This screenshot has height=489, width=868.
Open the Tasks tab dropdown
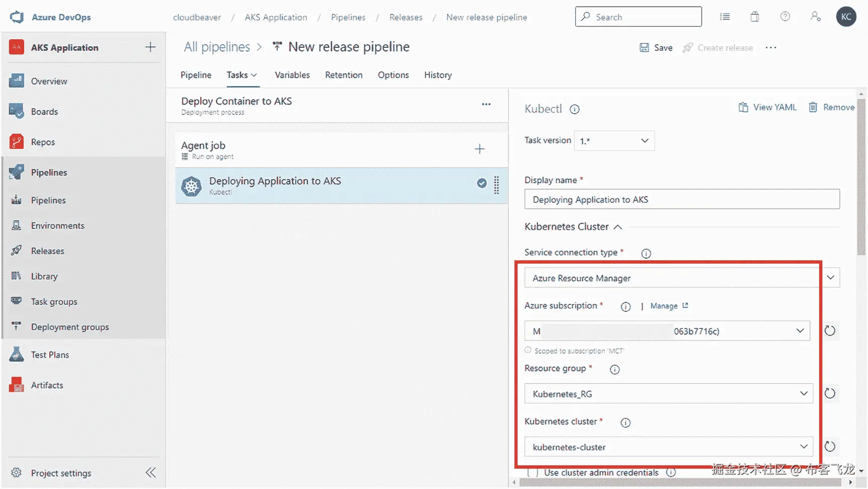tap(242, 75)
